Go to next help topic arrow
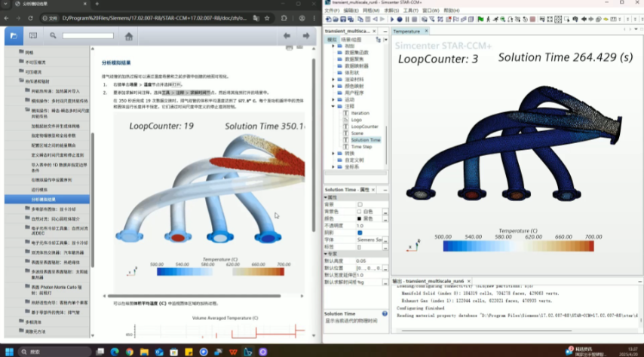The image size is (644, 357). [x=307, y=35]
